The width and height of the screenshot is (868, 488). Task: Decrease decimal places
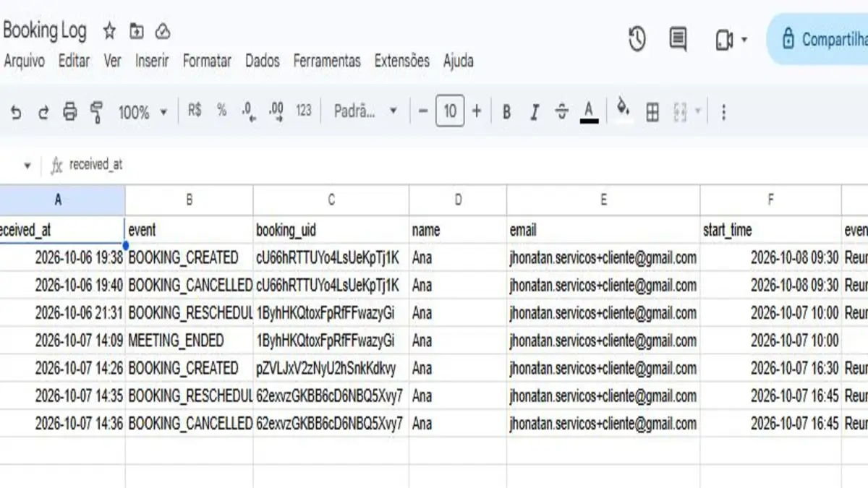point(249,111)
